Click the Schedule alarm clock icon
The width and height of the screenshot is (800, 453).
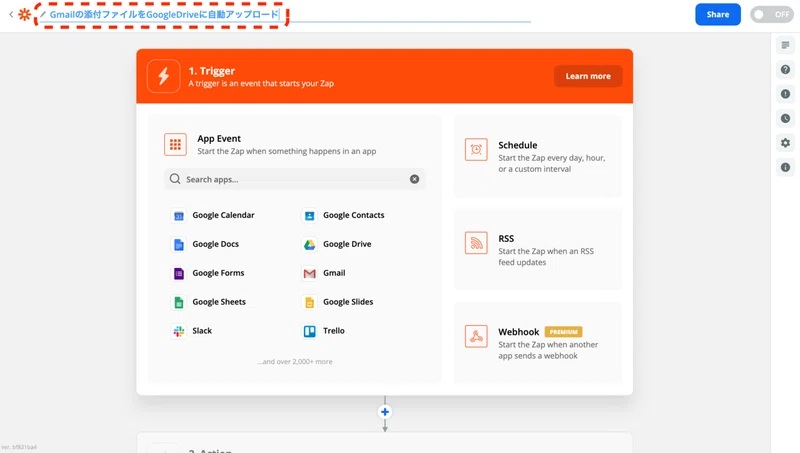[x=476, y=150]
